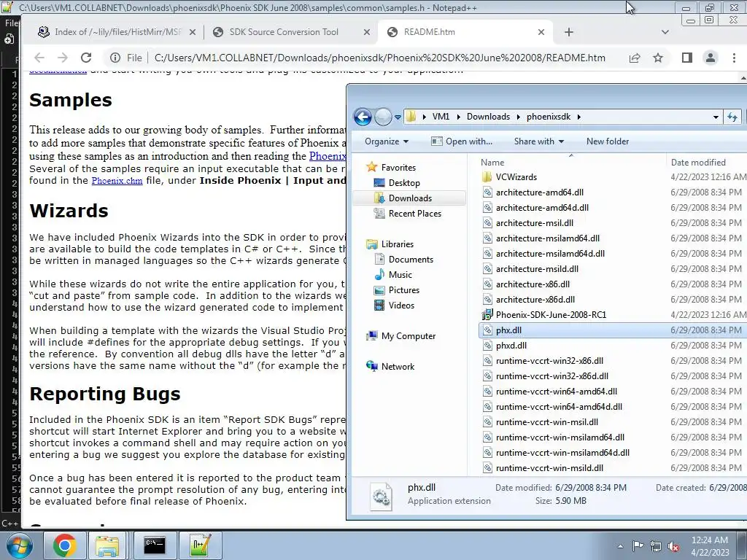
Task: Select Downloads in navigation pane
Action: coord(410,198)
